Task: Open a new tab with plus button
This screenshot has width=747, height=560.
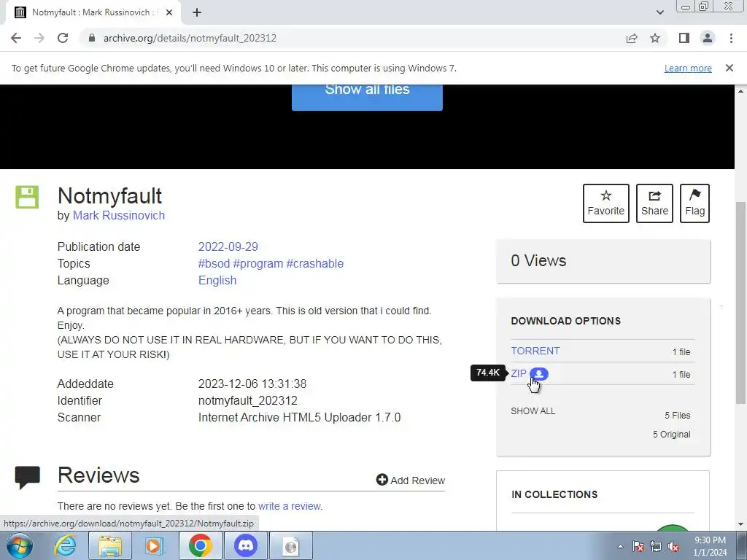Action: (x=197, y=13)
